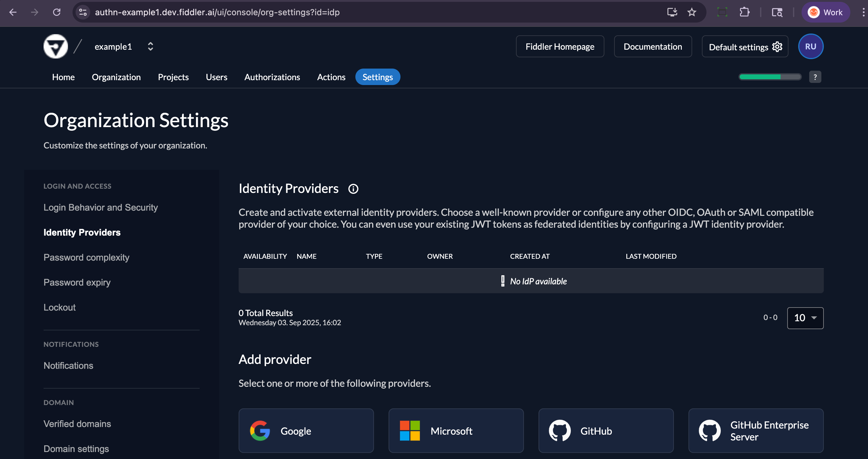This screenshot has width=868, height=459.
Task: Open the Fiddler Homepage
Action: [560, 46]
